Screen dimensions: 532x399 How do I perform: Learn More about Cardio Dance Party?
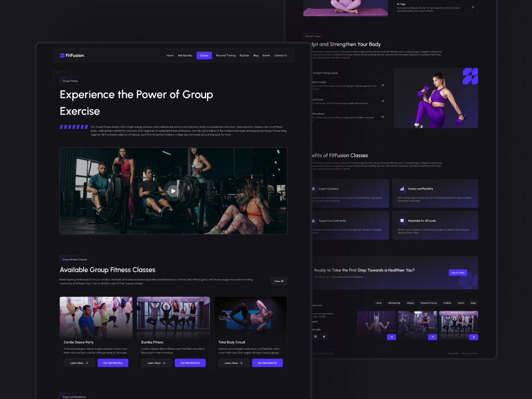point(79,363)
